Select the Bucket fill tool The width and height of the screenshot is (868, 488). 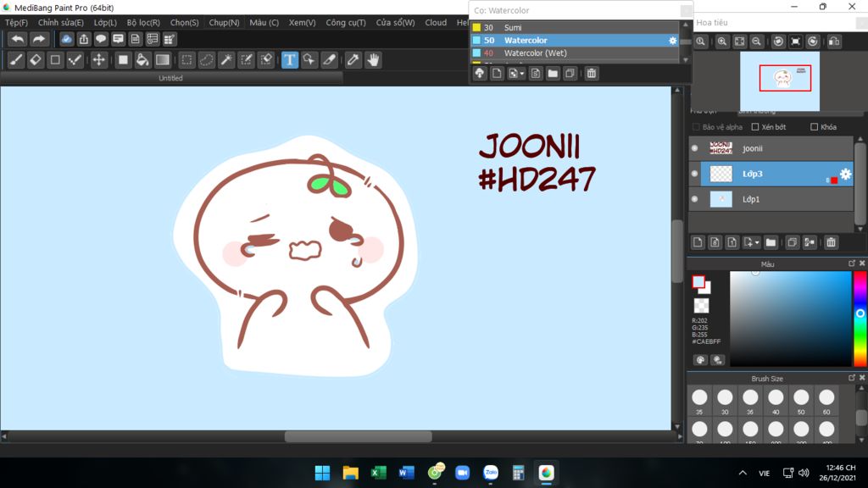coord(142,60)
